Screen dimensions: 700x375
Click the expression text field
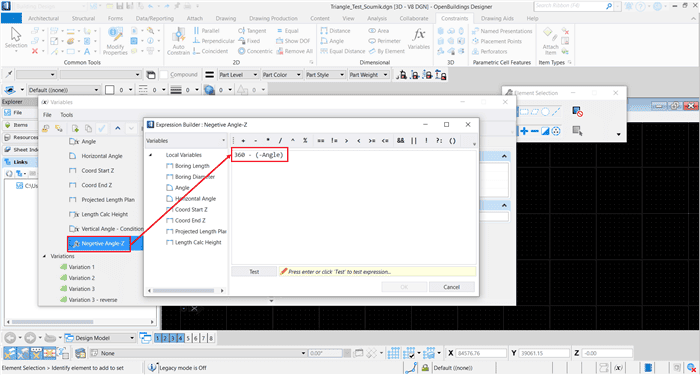point(354,208)
